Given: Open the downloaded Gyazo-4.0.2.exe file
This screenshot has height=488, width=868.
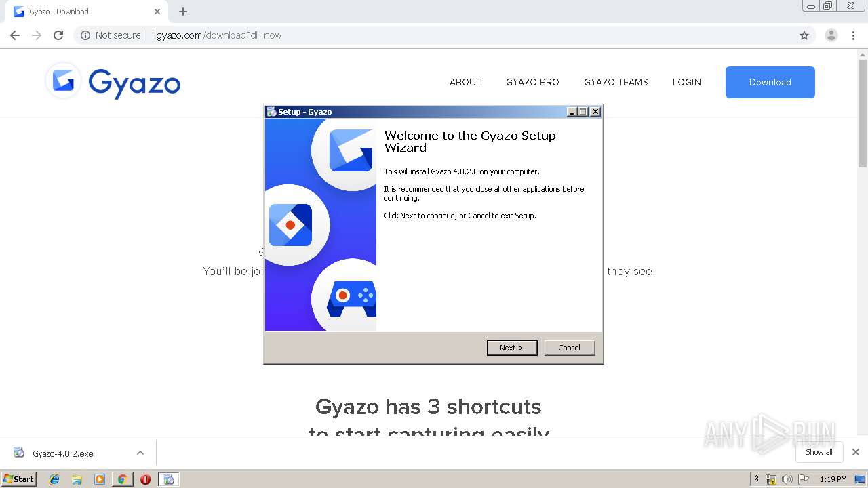Looking at the screenshot, I should click(x=63, y=453).
